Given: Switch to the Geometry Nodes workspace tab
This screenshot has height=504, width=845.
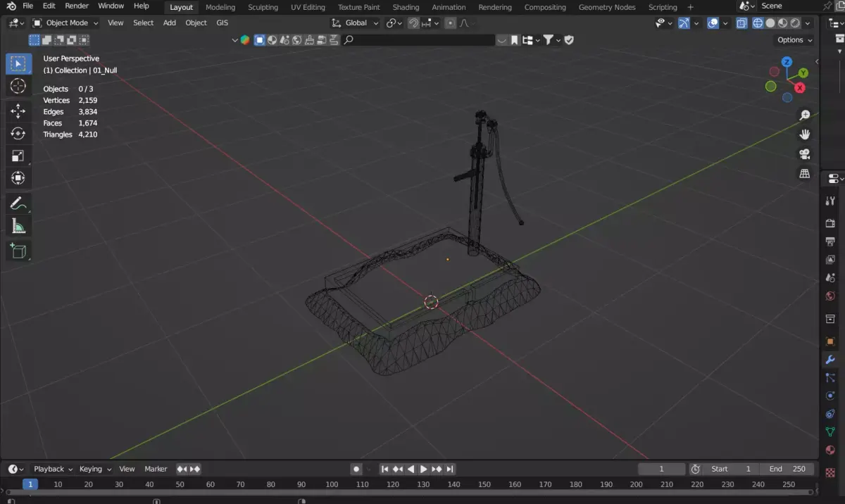Looking at the screenshot, I should click(606, 7).
